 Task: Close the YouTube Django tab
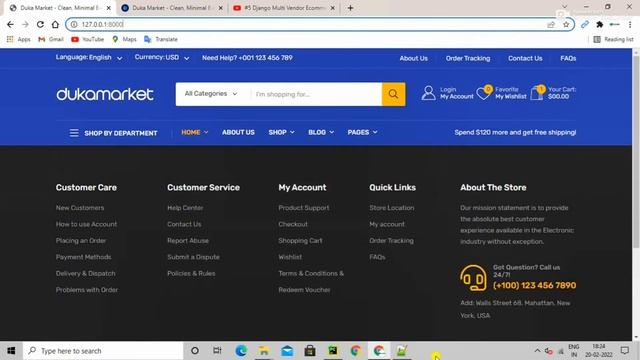click(x=332, y=8)
